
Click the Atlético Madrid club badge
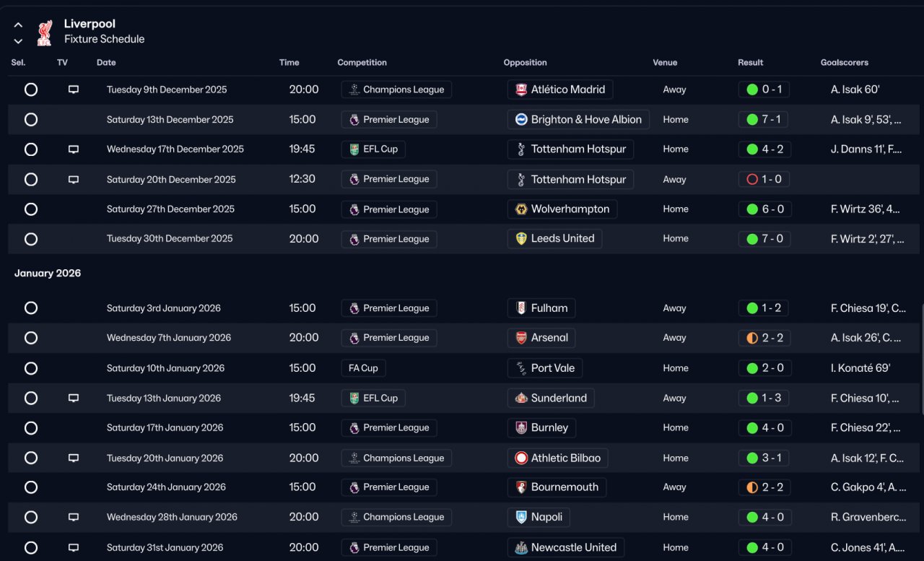coord(521,90)
